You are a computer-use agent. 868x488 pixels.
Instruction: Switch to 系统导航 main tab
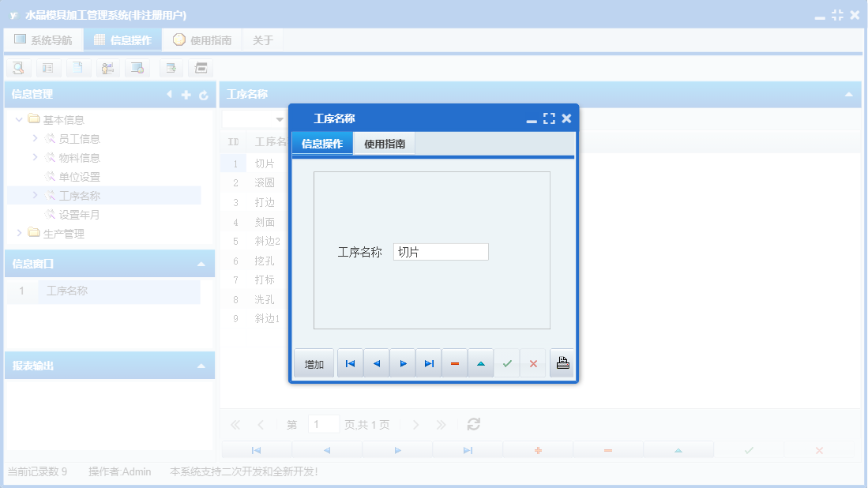click(43, 39)
